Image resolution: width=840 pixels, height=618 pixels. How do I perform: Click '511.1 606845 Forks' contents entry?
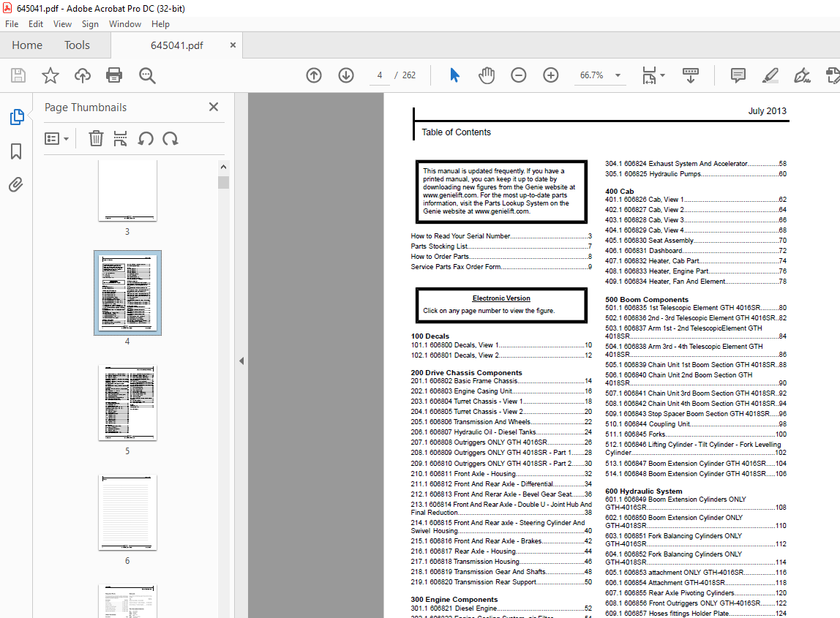tap(695, 434)
